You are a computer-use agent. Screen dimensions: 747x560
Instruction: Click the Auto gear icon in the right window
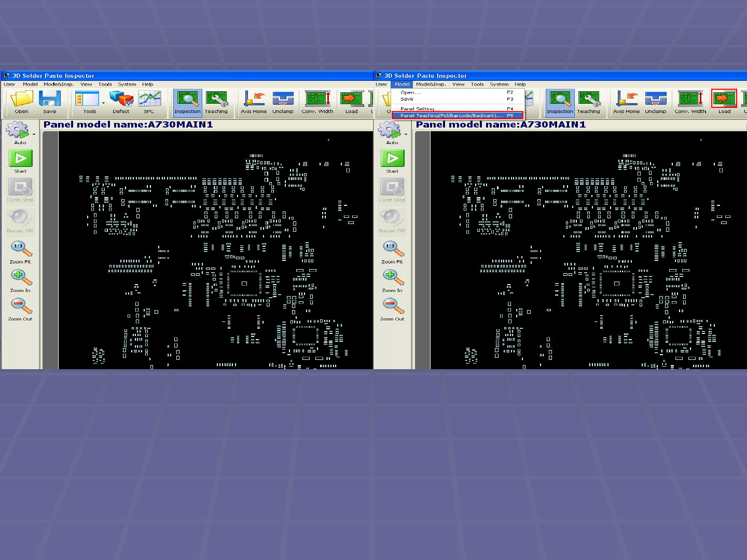pyautogui.click(x=391, y=130)
